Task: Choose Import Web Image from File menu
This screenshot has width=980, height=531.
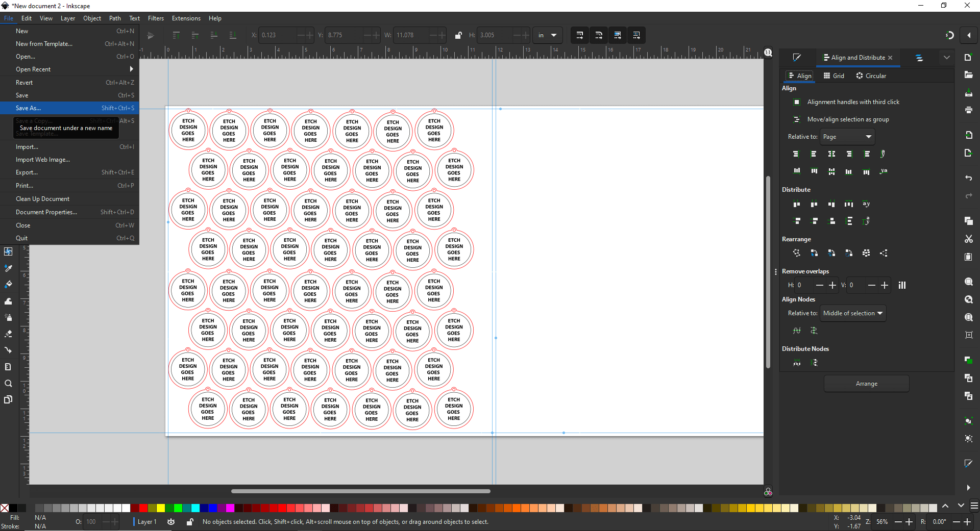Action: (x=43, y=160)
